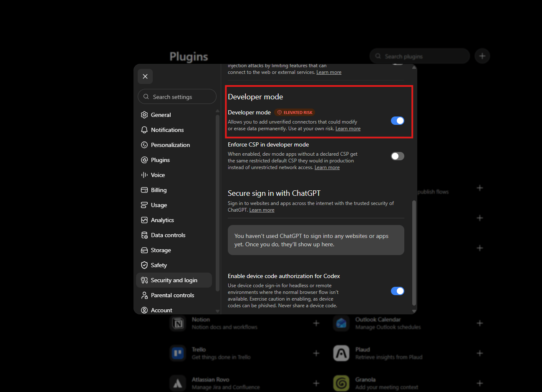The height and width of the screenshot is (392, 542).
Task: Close the settings dialog with the X button
Action: pyautogui.click(x=145, y=76)
